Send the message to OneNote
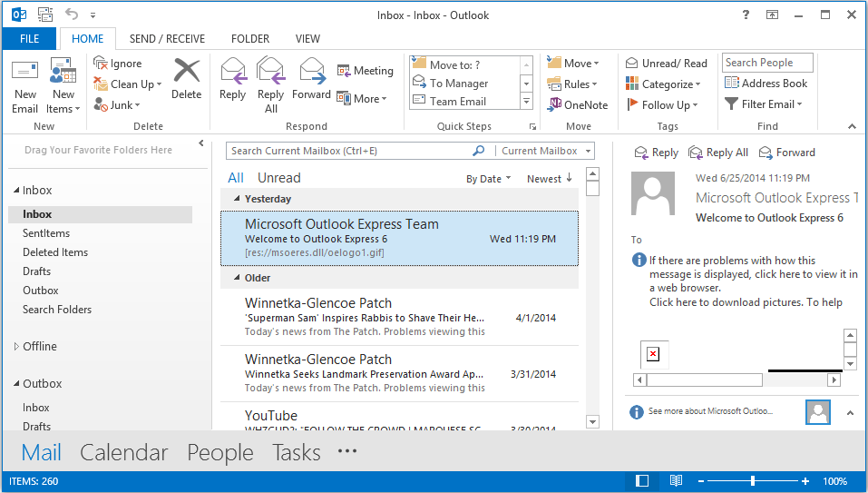 [x=578, y=104]
